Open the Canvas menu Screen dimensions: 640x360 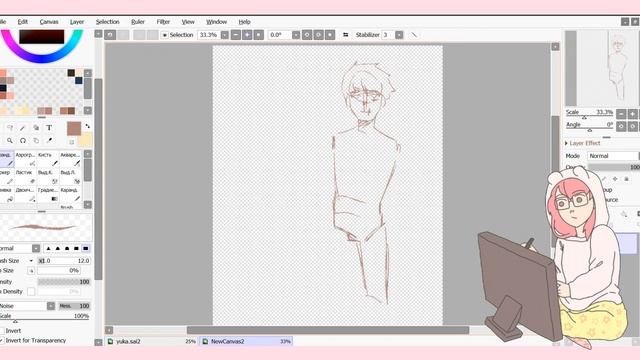click(49, 22)
